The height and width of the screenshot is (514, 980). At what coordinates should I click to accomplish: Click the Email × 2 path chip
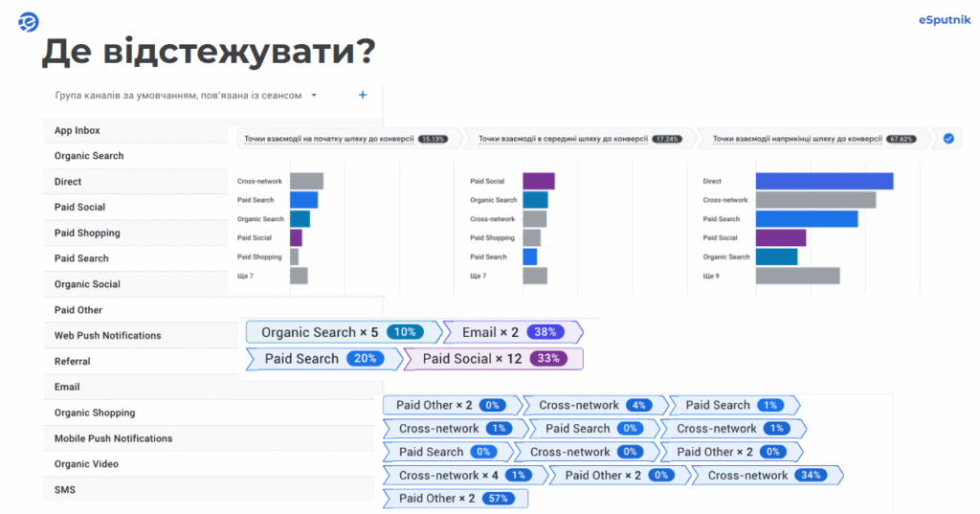[x=511, y=332]
